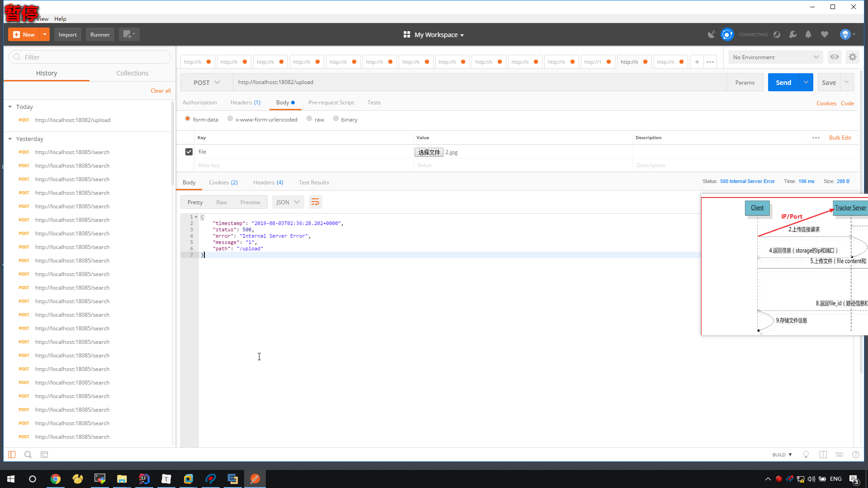The image size is (868, 488).
Task: Open the environment quick look eye icon
Action: pyautogui.click(x=834, y=57)
